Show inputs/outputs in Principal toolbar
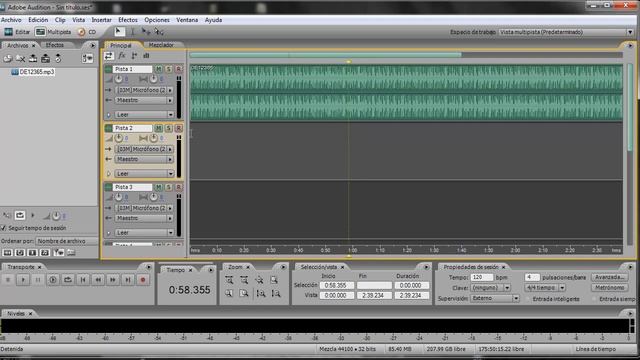Viewport: 640px width, 360px height. [109, 56]
